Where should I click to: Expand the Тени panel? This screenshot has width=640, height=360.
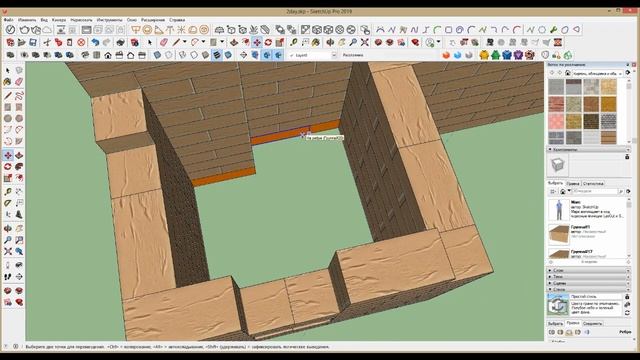point(588,277)
